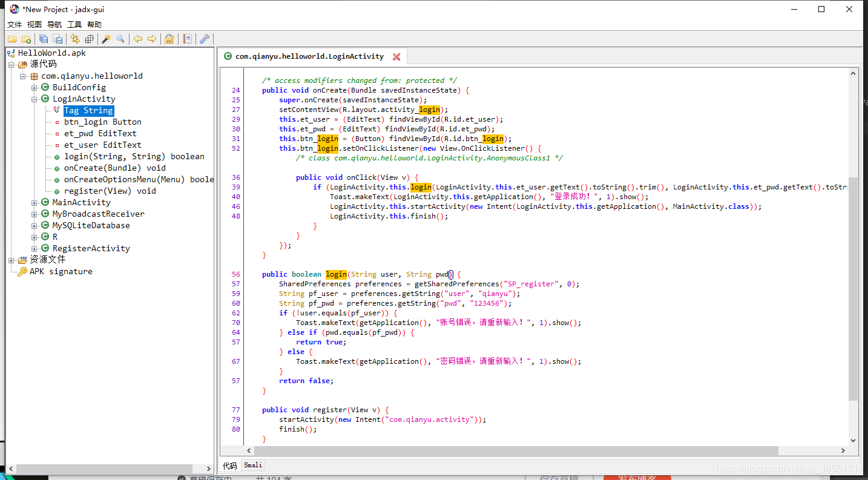This screenshot has height=480, width=868.
Task: Select register(View) void method
Action: point(110,191)
